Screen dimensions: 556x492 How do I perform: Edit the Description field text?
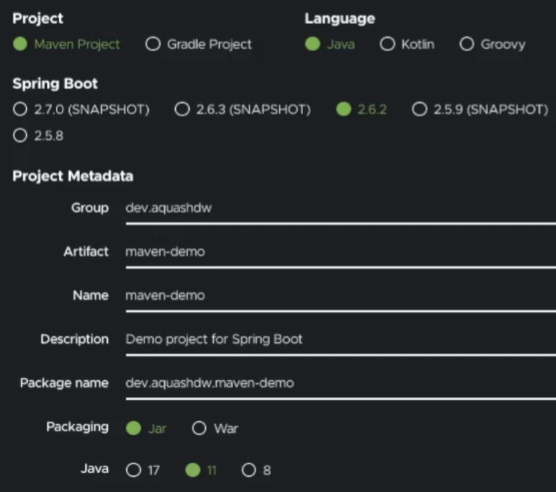pyautogui.click(x=340, y=340)
